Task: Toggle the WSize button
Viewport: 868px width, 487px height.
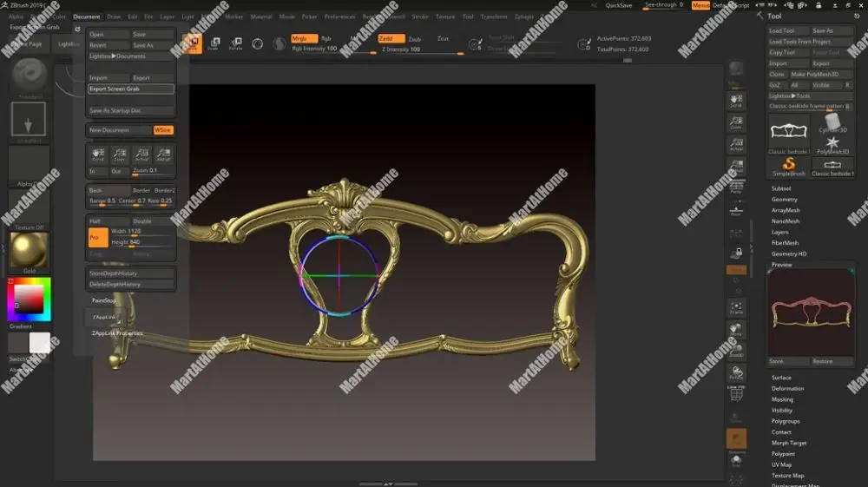Action: point(163,130)
